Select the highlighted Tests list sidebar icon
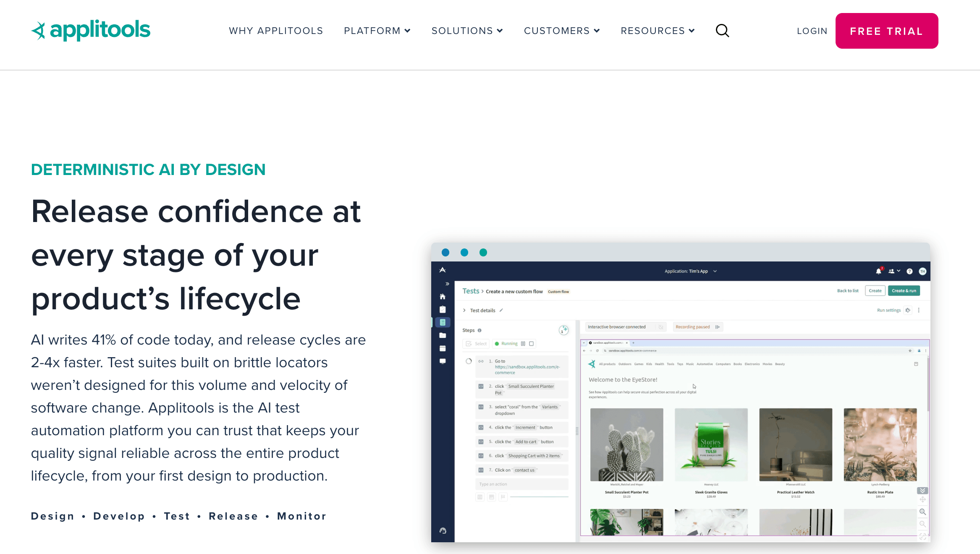Screen dimensions: 980x554 click(x=443, y=322)
